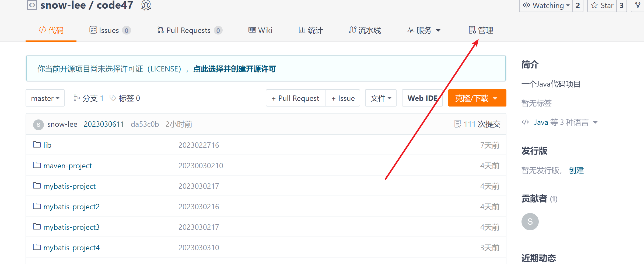
Task: Click the watchers count 2
Action: 578,5
